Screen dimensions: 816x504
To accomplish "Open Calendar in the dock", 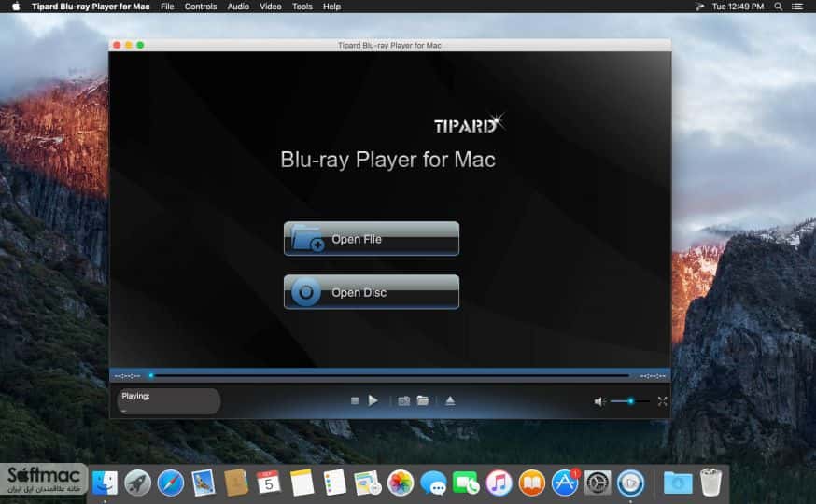I will pyautogui.click(x=269, y=483).
